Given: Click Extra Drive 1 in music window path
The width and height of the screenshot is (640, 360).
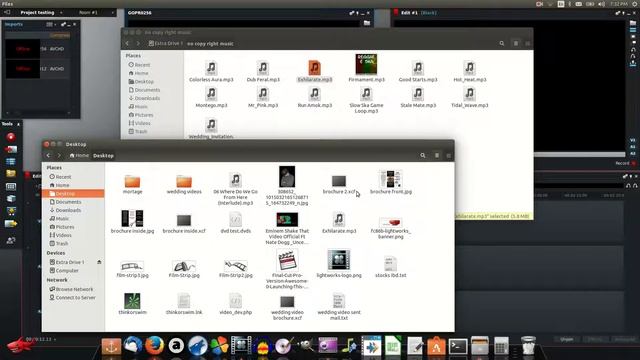Looking at the screenshot, I should (165, 43).
